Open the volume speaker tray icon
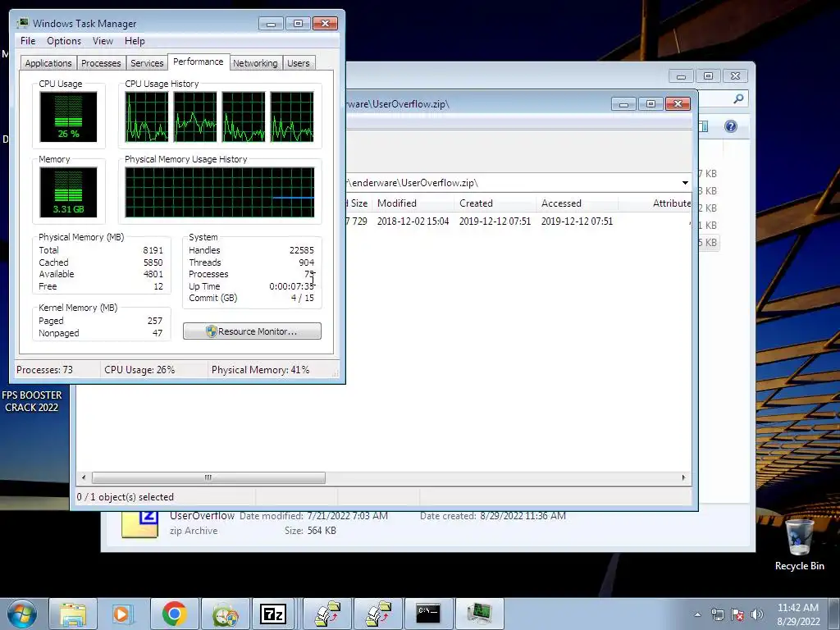This screenshot has width=840, height=630. click(x=757, y=614)
